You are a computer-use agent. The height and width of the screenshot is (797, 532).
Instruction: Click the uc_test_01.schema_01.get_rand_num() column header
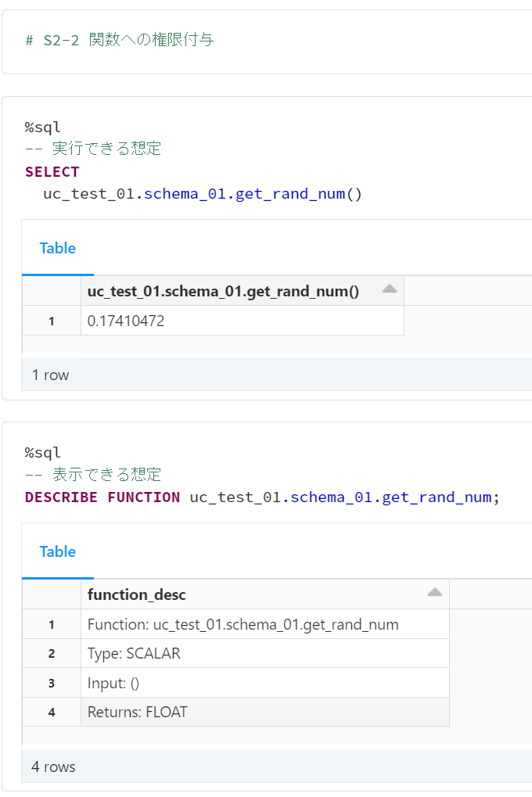tap(223, 292)
